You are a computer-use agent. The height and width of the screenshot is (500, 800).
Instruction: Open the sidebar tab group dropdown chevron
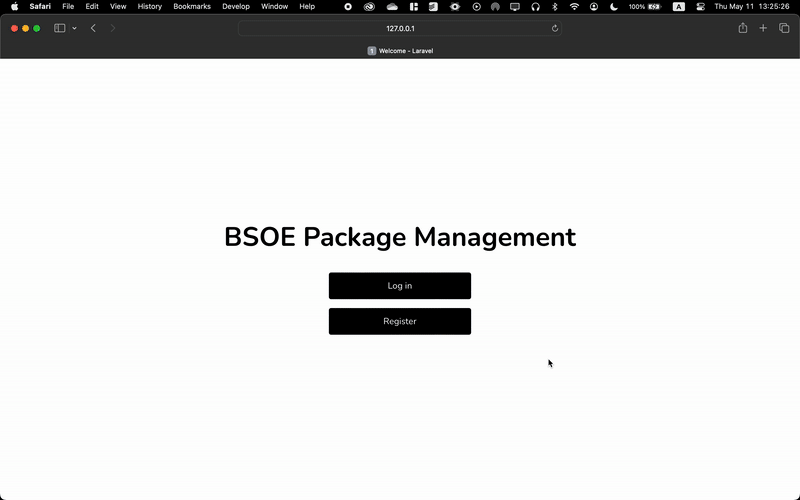point(74,28)
